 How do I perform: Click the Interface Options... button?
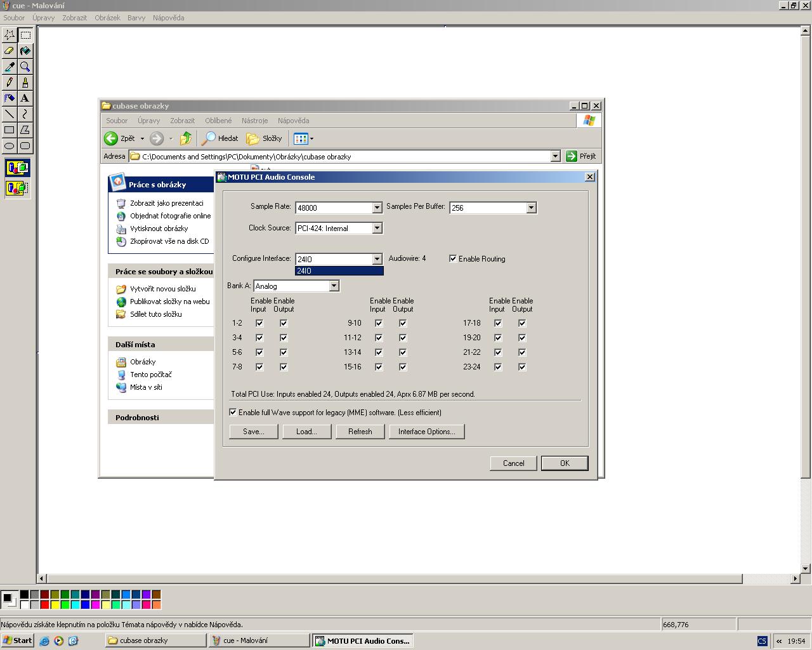coord(426,432)
